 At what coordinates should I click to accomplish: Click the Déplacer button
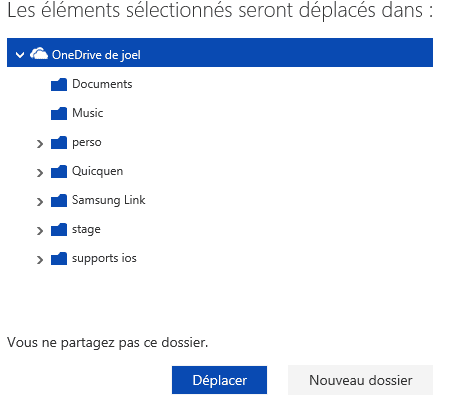pos(219,380)
